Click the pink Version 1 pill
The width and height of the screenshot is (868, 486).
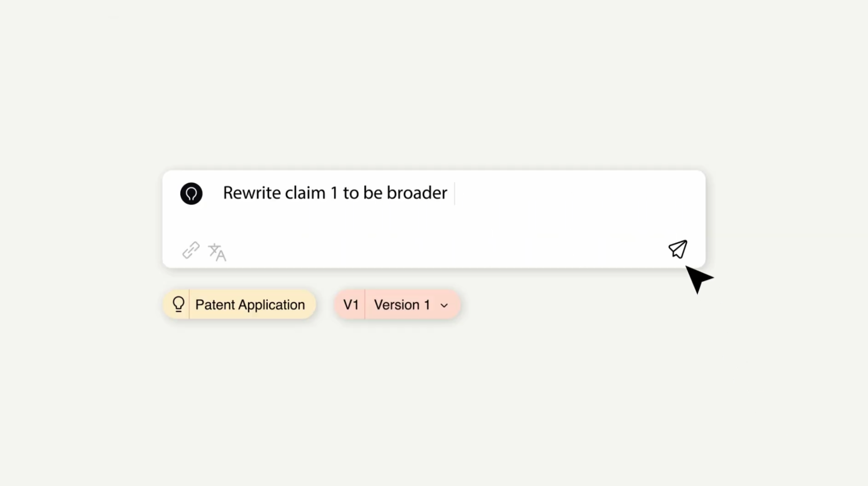[x=397, y=305]
